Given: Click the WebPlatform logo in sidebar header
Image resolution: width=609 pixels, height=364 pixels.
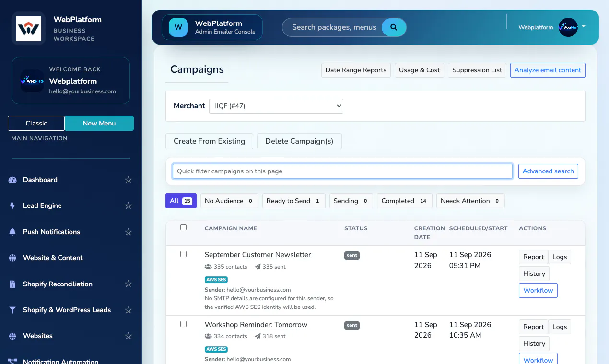Looking at the screenshot, I should tap(28, 28).
